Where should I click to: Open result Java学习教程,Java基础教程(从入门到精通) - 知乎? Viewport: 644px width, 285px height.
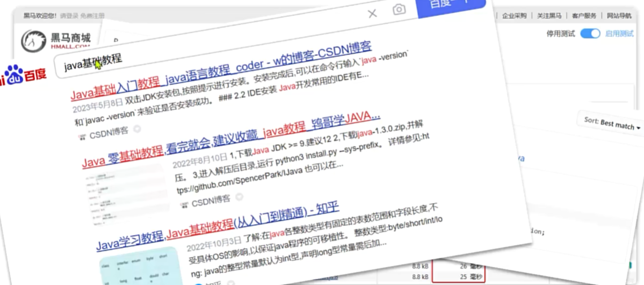(218, 226)
